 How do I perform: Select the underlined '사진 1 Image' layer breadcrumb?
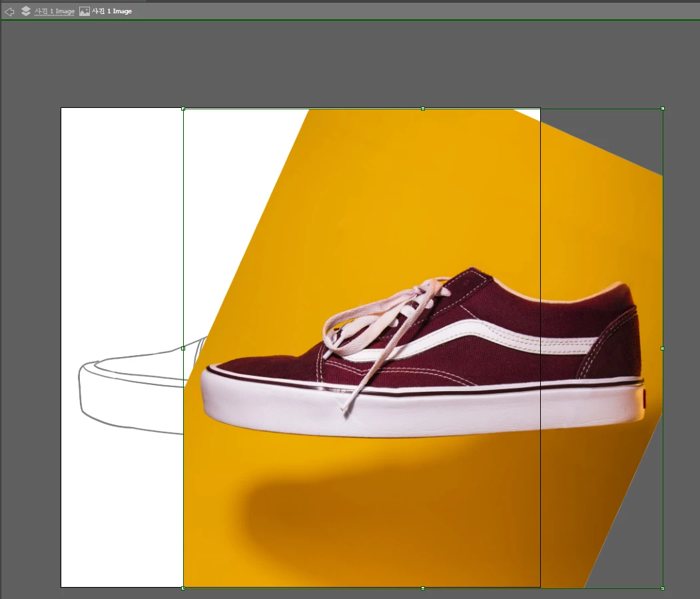click(55, 11)
